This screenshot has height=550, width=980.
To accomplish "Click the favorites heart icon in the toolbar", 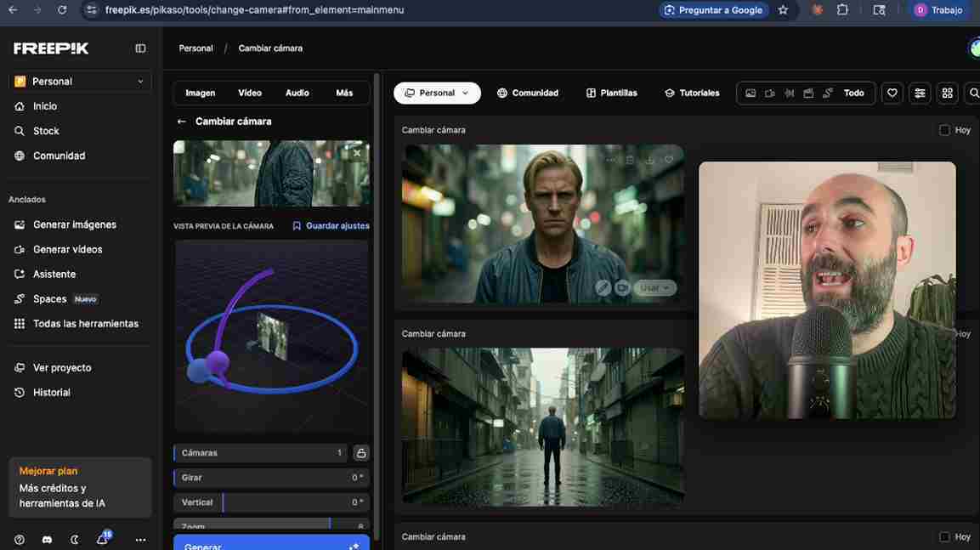I will 892,93.
